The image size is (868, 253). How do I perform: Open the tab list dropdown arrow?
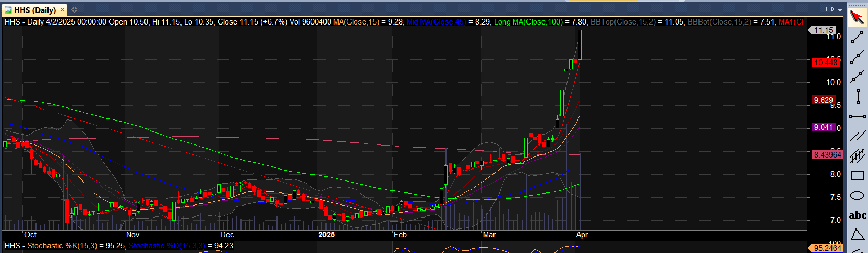click(x=840, y=10)
